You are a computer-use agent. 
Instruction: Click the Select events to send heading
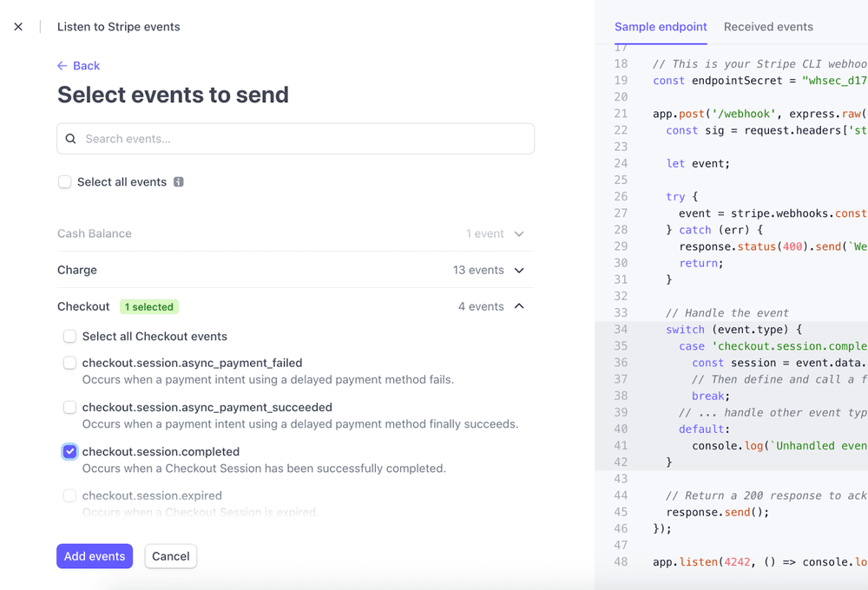tap(174, 95)
